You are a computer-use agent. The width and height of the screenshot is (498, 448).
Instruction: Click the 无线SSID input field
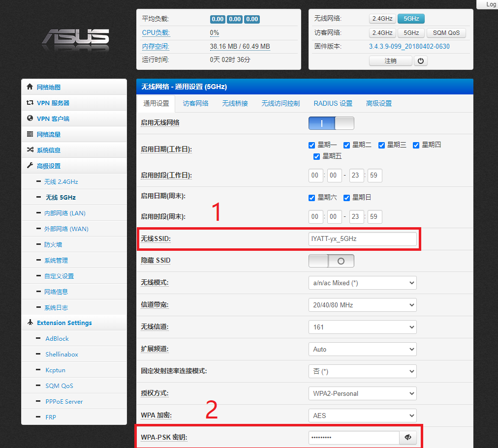tap(362, 239)
